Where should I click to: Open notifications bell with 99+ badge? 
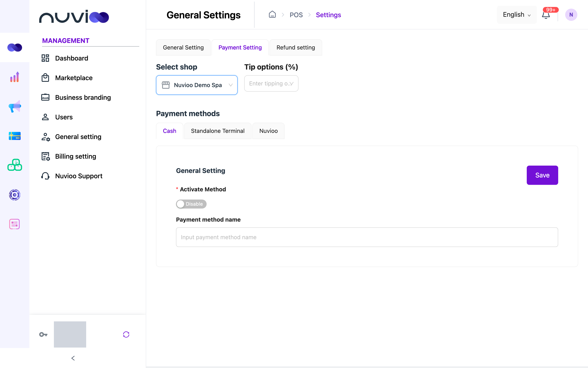point(546,15)
